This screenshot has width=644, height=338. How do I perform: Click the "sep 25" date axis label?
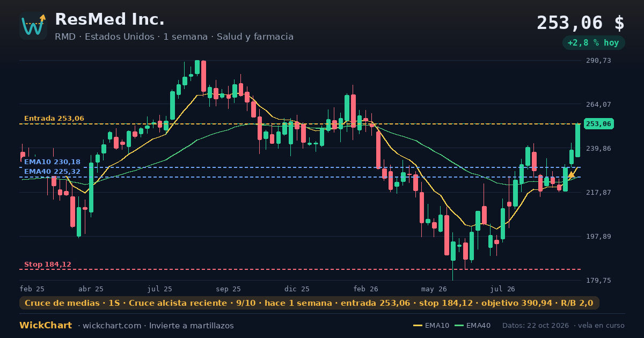tap(229, 289)
